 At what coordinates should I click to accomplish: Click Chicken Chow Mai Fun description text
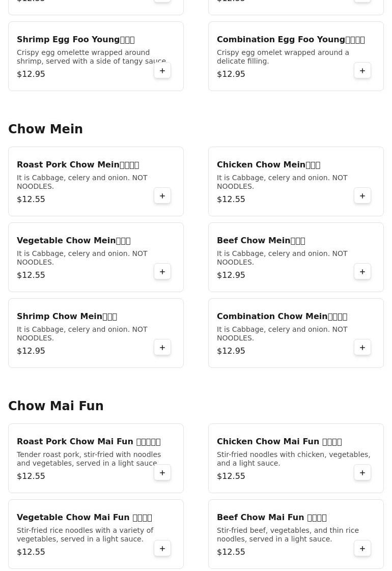pyautogui.click(x=293, y=459)
